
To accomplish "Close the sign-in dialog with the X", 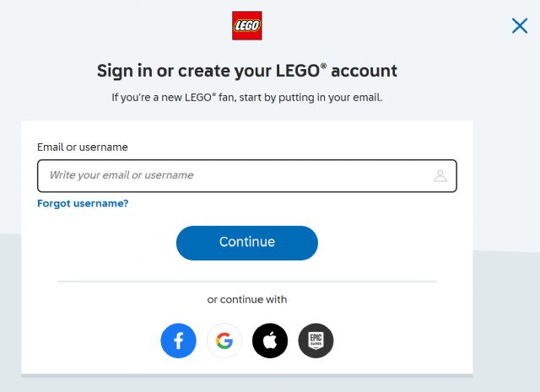I will pos(520,26).
